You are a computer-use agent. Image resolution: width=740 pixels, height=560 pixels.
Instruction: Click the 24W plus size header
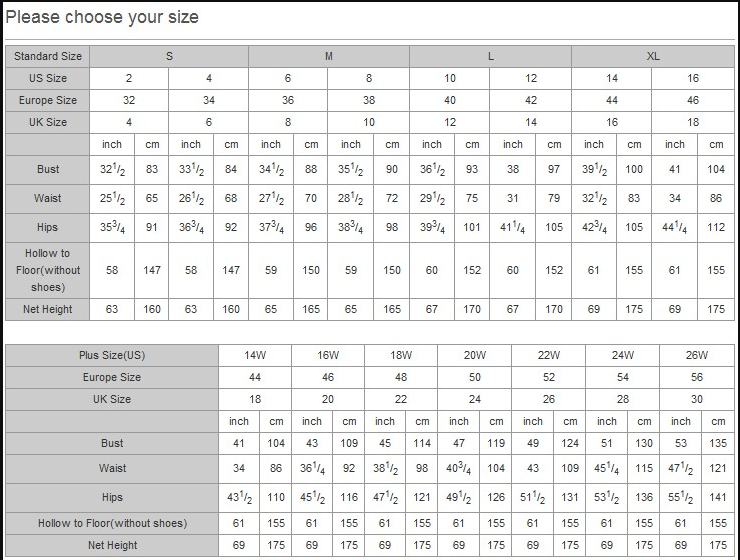tap(623, 355)
